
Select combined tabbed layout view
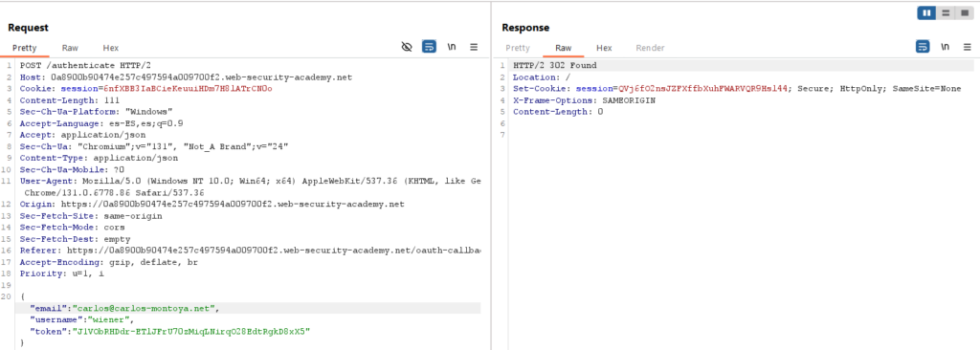964,12
